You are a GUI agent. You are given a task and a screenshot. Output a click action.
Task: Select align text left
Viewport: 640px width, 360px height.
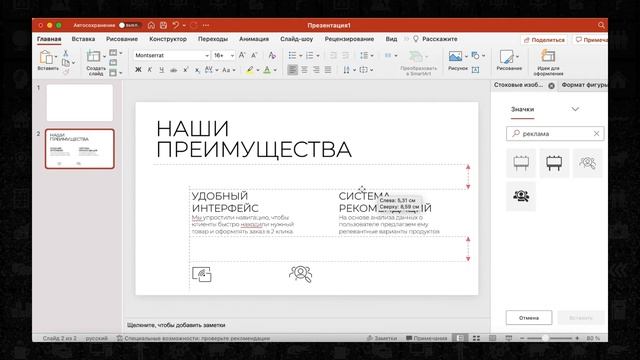[292, 70]
